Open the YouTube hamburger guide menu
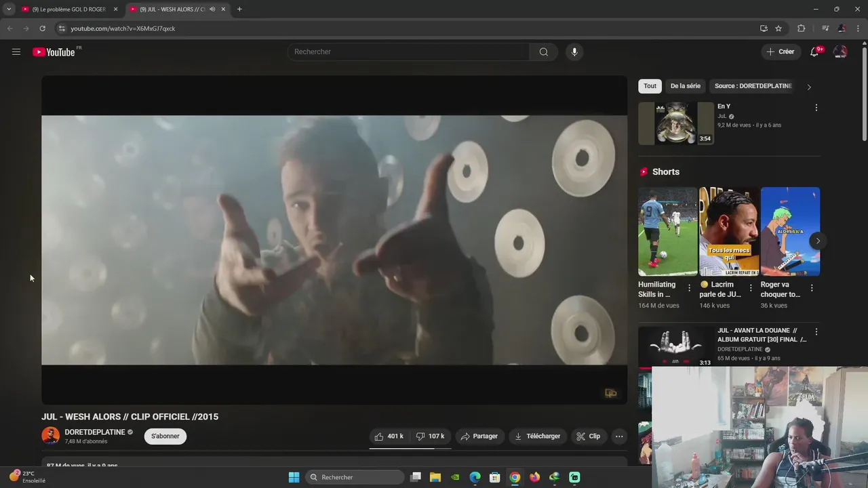Viewport: 868px width, 488px height. [x=16, y=52]
